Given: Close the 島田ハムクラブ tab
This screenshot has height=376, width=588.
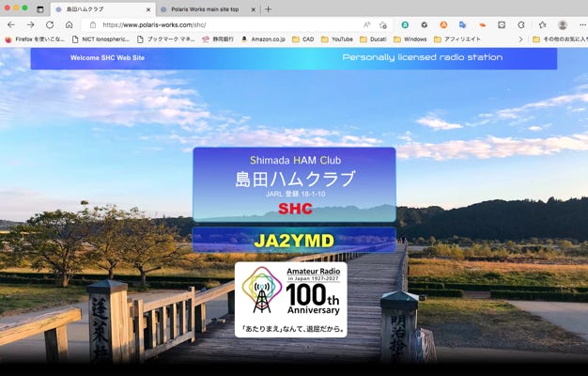Looking at the screenshot, I should click(147, 8).
